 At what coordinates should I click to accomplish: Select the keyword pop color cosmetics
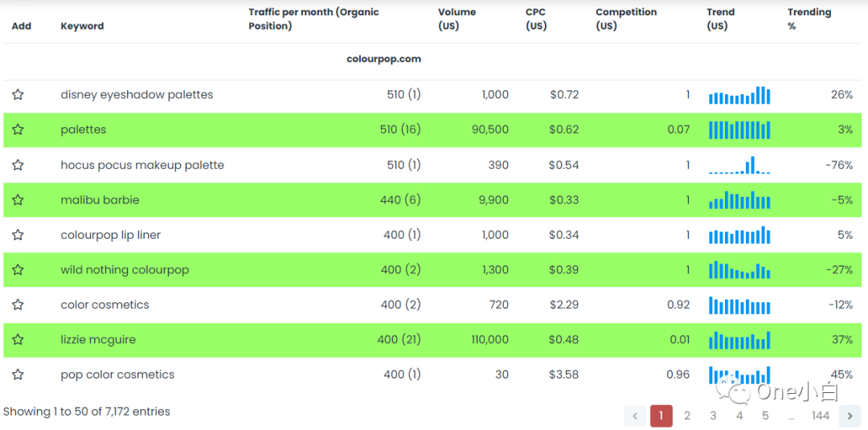pos(117,375)
